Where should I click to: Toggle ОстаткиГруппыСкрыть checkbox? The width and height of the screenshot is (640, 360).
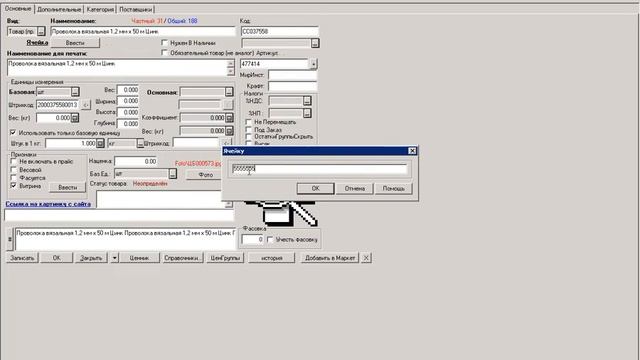tap(248, 137)
